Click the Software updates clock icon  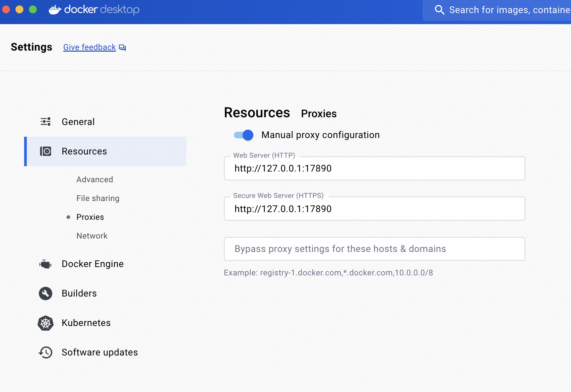tap(46, 352)
